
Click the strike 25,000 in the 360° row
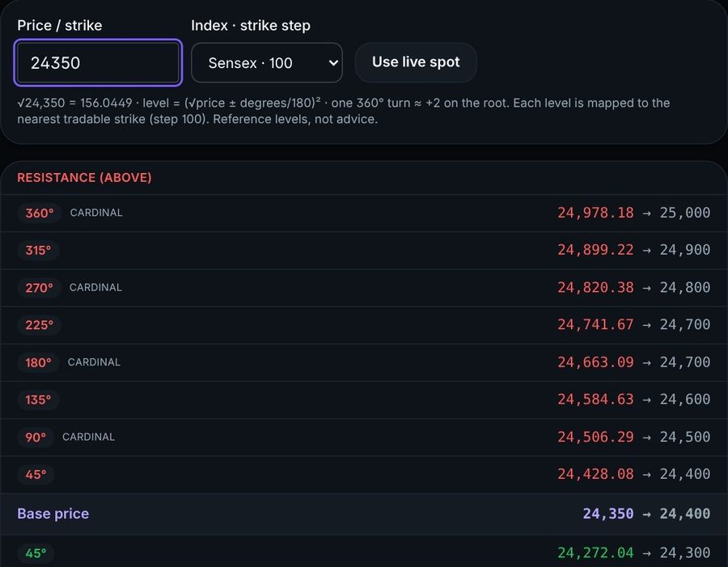[685, 213]
